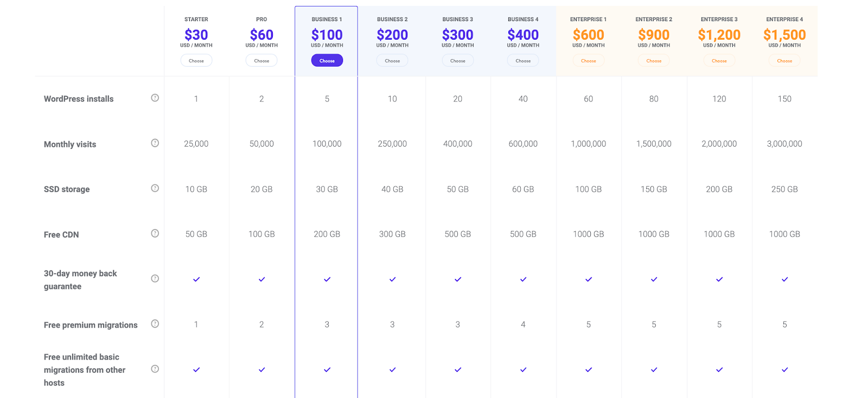The image size is (868, 398).
Task: Open the Monthly visits help tooltip icon
Action: (155, 143)
